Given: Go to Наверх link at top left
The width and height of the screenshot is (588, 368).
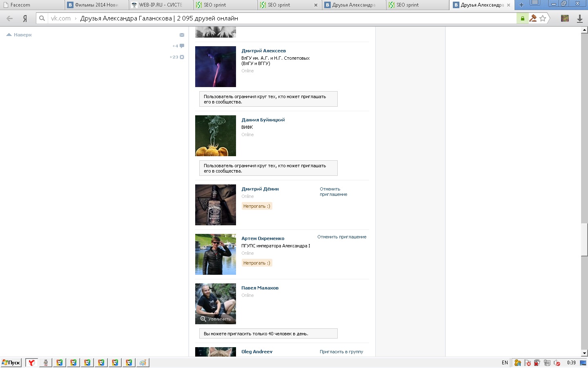Looking at the screenshot, I should [x=19, y=35].
